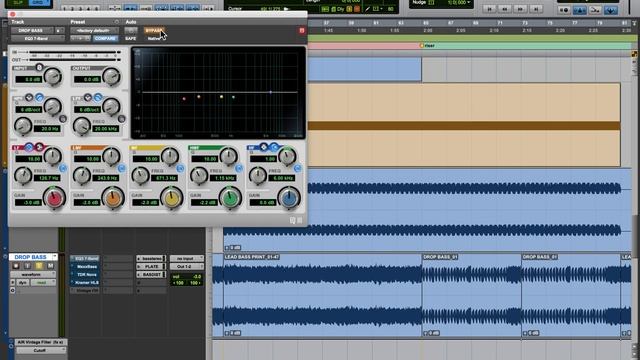The image size is (640, 360).
Task: Open the Out 1-2 output selector
Action: [187, 267]
